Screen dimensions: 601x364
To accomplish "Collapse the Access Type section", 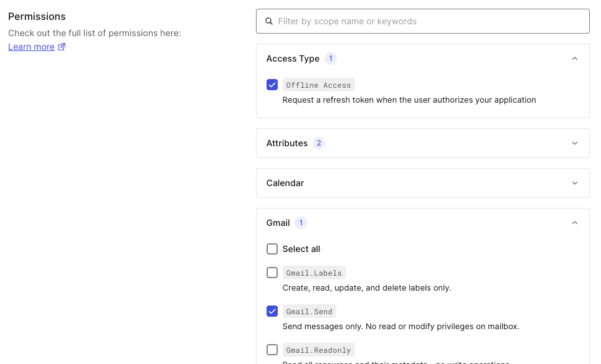I will coord(575,58).
